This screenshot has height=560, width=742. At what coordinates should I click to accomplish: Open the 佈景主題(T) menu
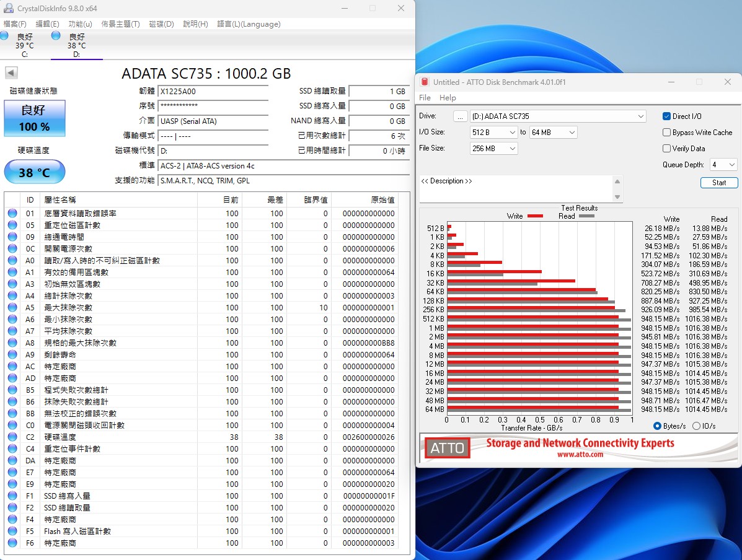point(120,24)
